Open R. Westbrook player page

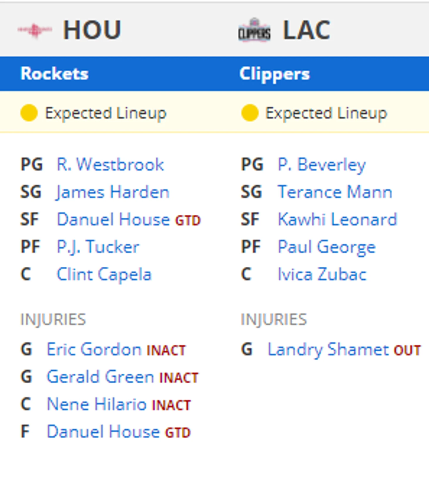pyautogui.click(x=110, y=164)
